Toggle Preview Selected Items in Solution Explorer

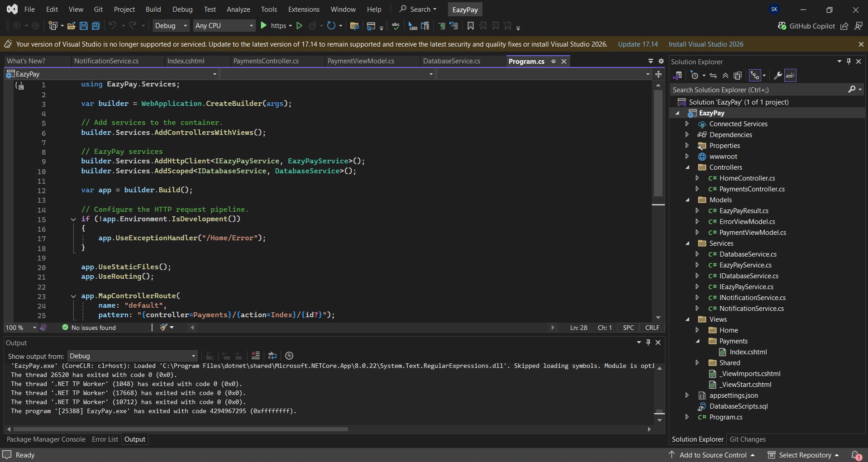(x=790, y=76)
